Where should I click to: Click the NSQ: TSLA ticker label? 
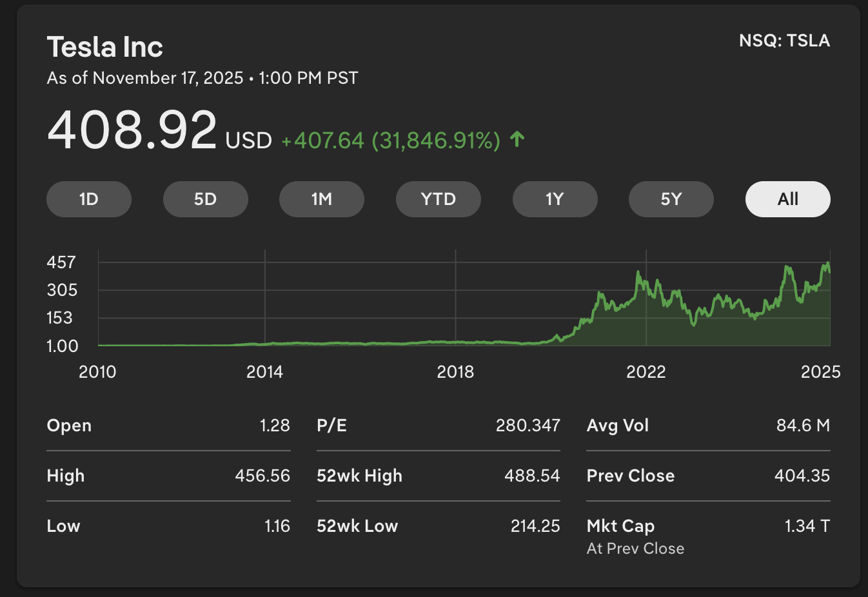(x=784, y=41)
